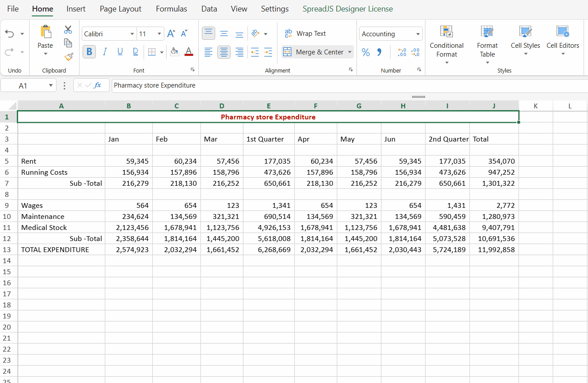Toggle Center horizontal alignment
588x383 pixels.
pyautogui.click(x=224, y=52)
